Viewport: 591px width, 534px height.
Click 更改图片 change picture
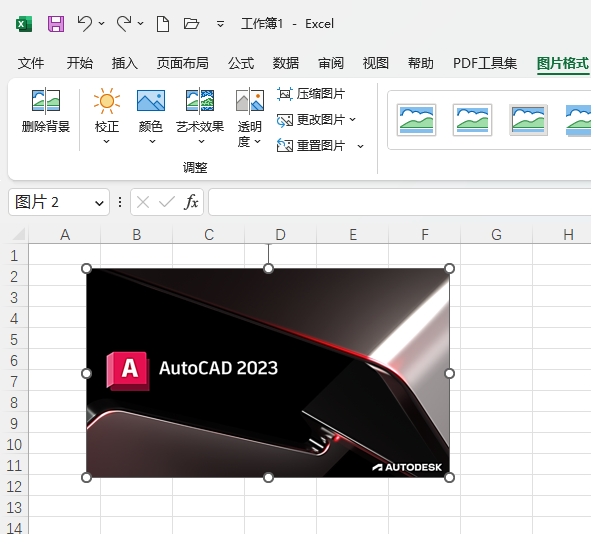[x=311, y=120]
